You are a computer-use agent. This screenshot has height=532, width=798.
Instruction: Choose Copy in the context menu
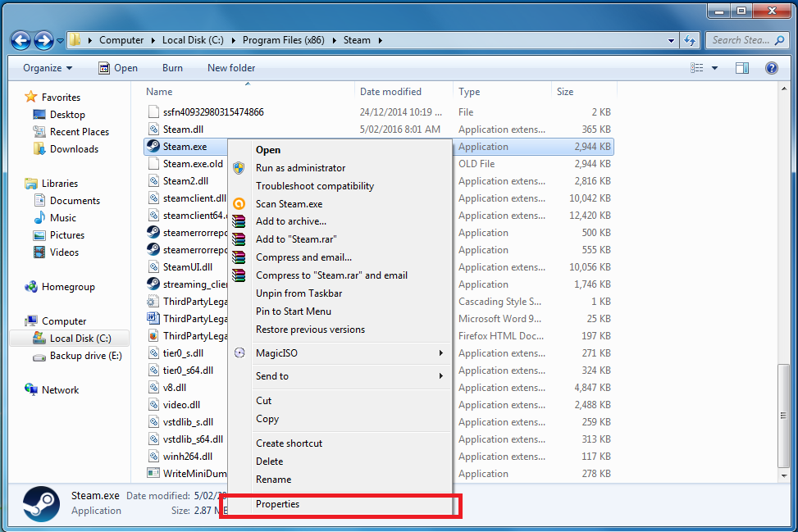(x=340, y=419)
